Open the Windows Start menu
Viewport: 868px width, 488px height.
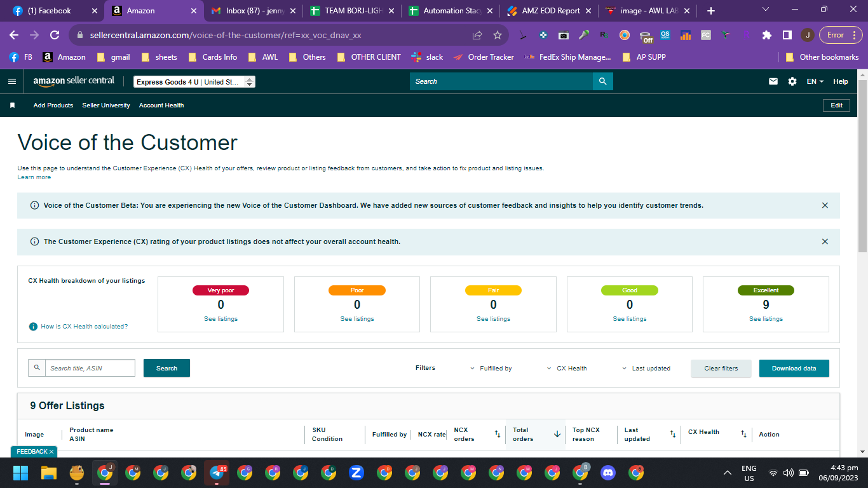(21, 473)
